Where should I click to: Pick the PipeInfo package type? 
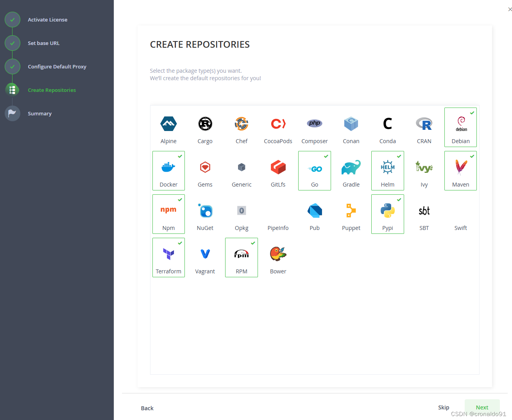pyautogui.click(x=278, y=214)
